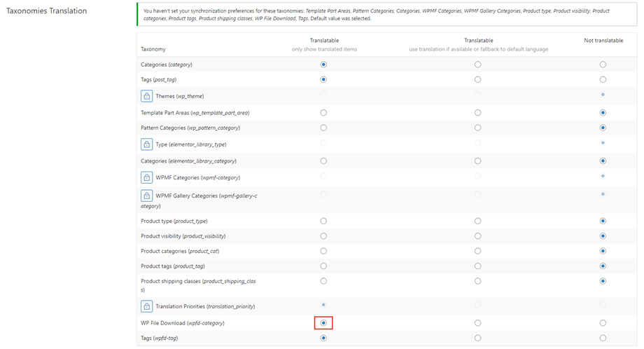The image size is (644, 349).
Task: Click the Taxonomy column header
Action: [153, 49]
